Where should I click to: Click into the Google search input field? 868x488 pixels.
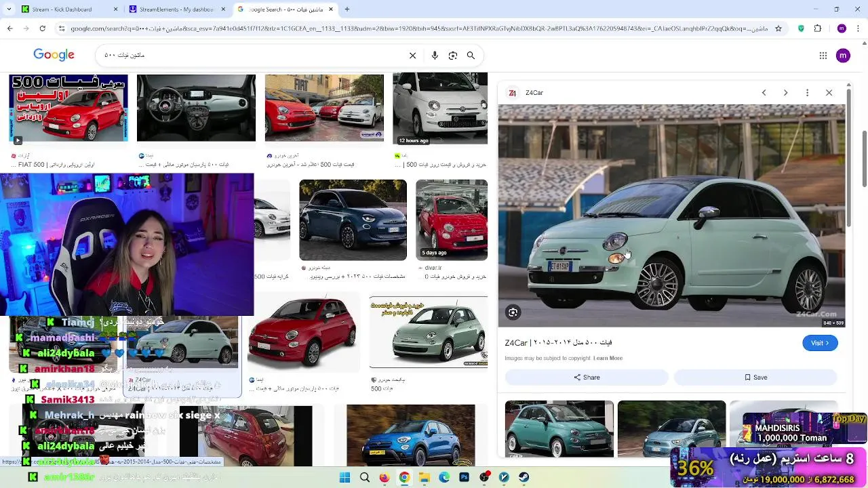coord(251,56)
